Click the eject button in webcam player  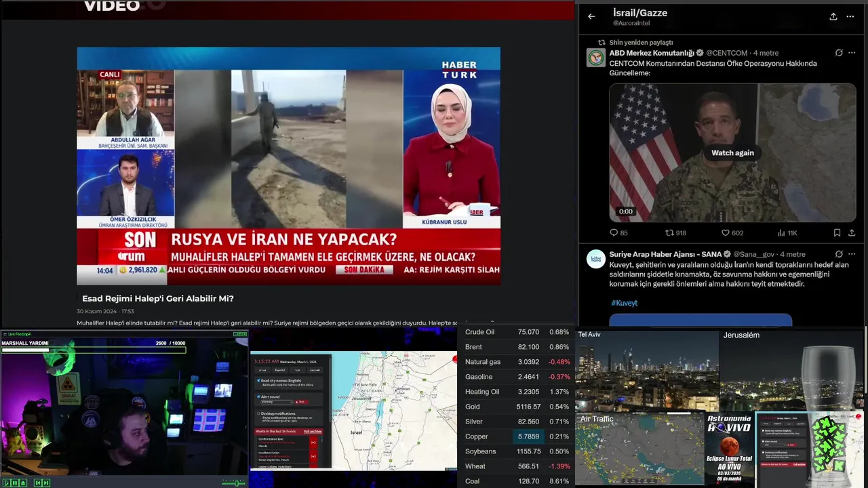coord(23,483)
